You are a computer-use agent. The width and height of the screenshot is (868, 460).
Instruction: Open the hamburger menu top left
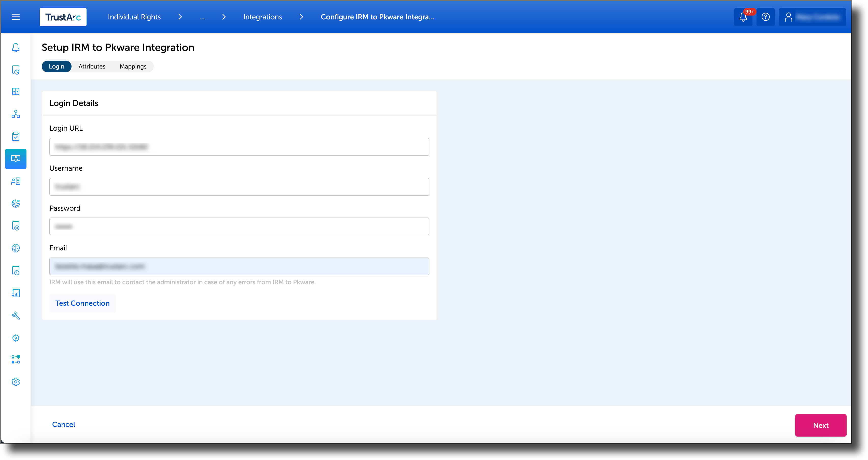(16, 17)
